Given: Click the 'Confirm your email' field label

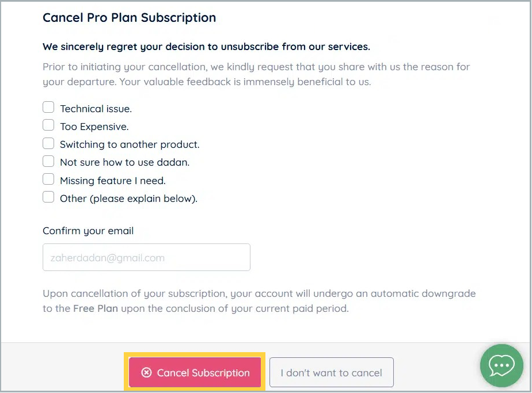Looking at the screenshot, I should [x=88, y=231].
